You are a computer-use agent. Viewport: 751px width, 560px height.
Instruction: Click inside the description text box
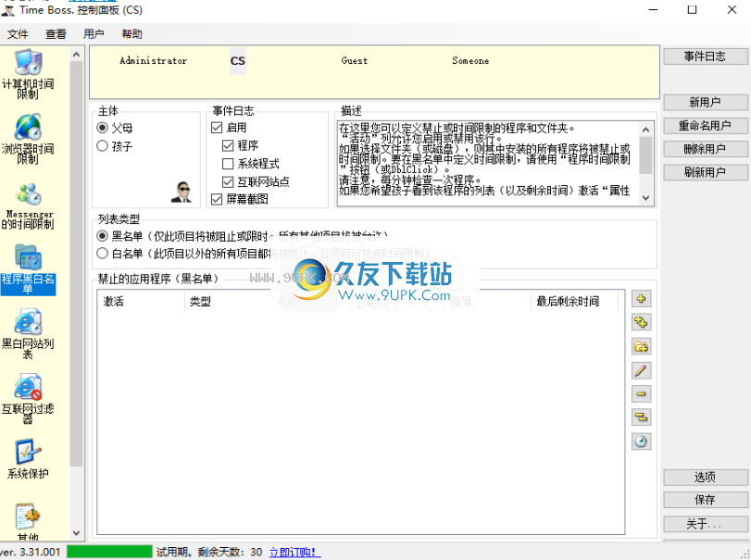[488, 164]
